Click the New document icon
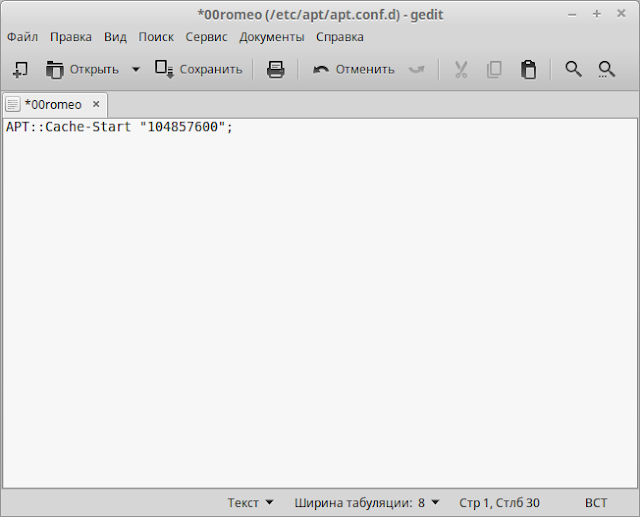The image size is (640, 517). coord(20,69)
